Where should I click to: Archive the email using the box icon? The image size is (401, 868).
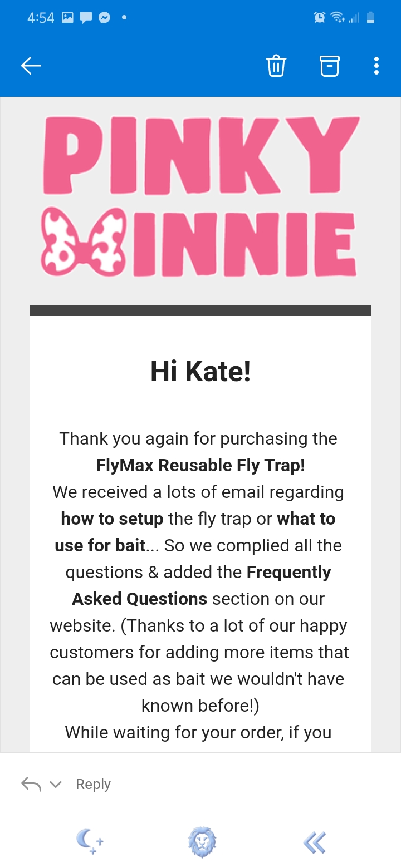pos(329,66)
